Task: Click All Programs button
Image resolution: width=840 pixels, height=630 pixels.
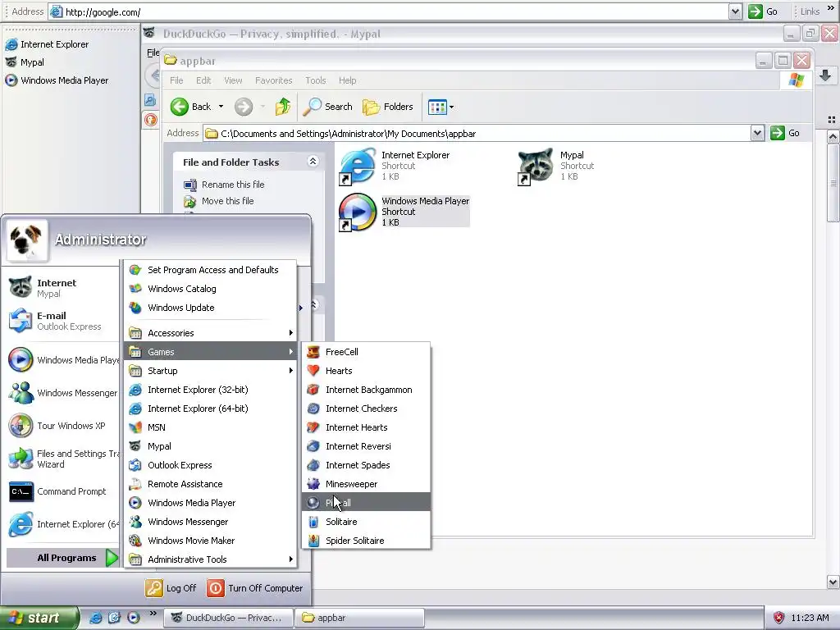Action: point(62,558)
